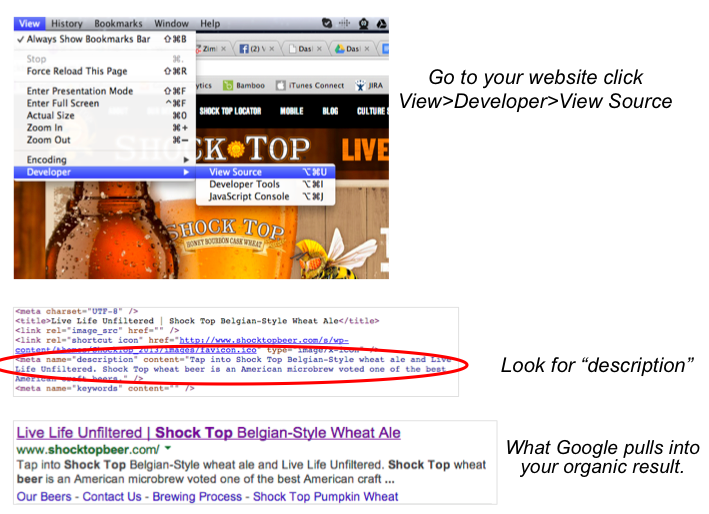Click the audio waveform menu bar icon
The height and width of the screenshot is (514, 709).
(x=345, y=23)
